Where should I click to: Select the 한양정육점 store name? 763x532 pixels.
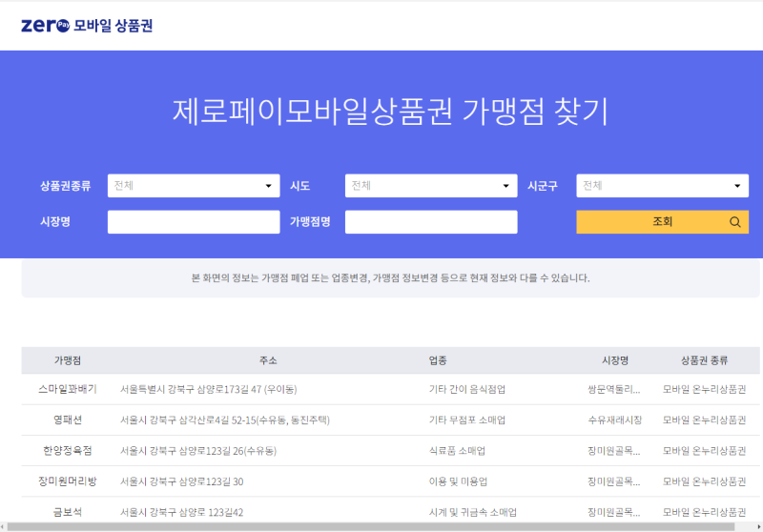click(x=68, y=450)
